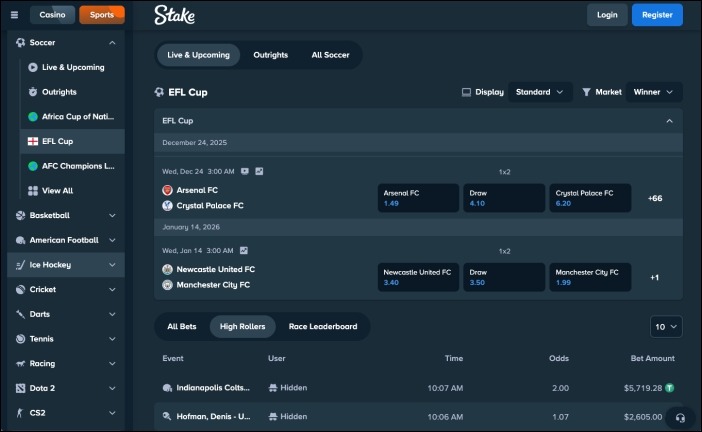The image size is (702, 432).
Task: Open rows-per-page dropdown showing 10
Action: coord(666,327)
